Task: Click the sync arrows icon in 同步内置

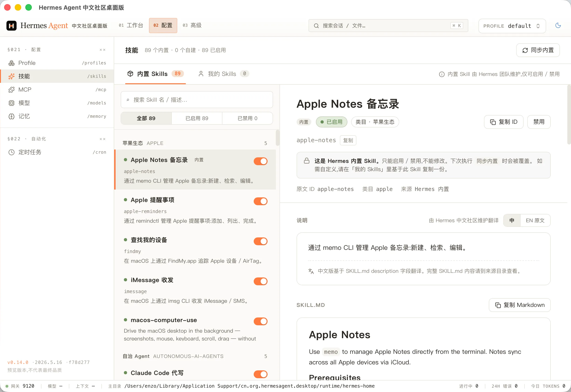Action: tap(525, 50)
